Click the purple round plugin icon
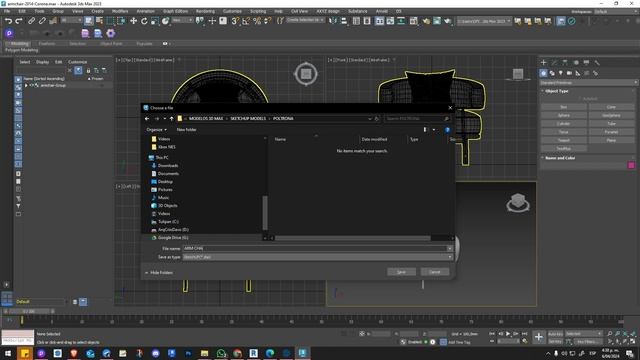640x360 pixels. point(9,33)
